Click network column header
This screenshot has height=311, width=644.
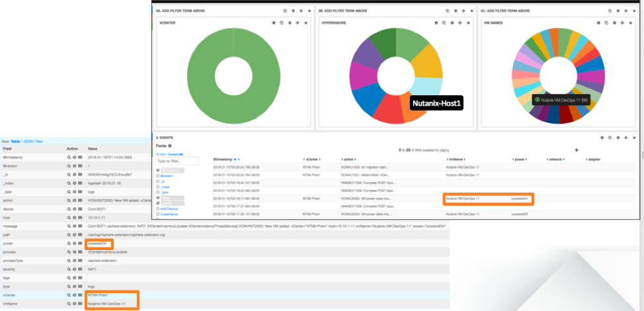coord(555,159)
